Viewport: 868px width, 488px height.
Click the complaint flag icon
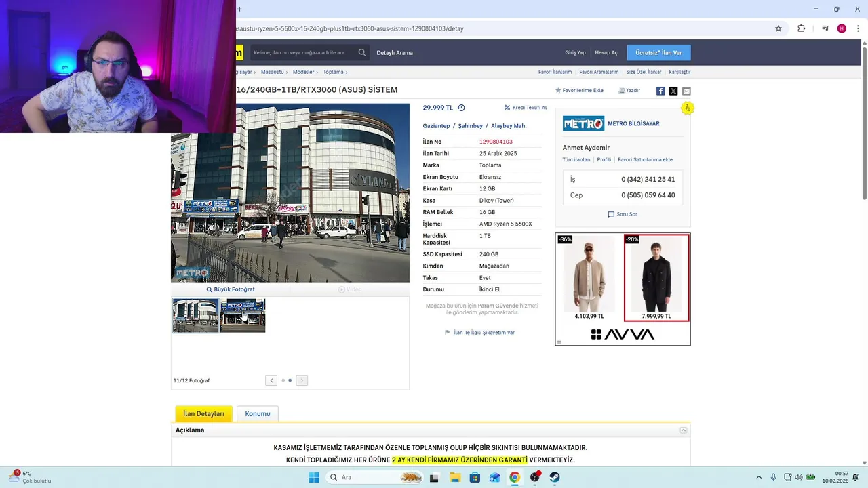coord(448,333)
